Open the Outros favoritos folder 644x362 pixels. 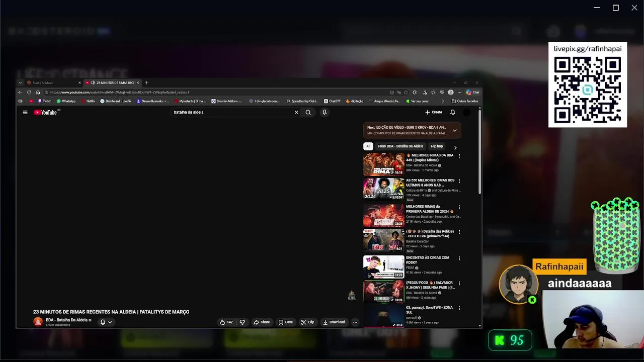tap(465, 101)
